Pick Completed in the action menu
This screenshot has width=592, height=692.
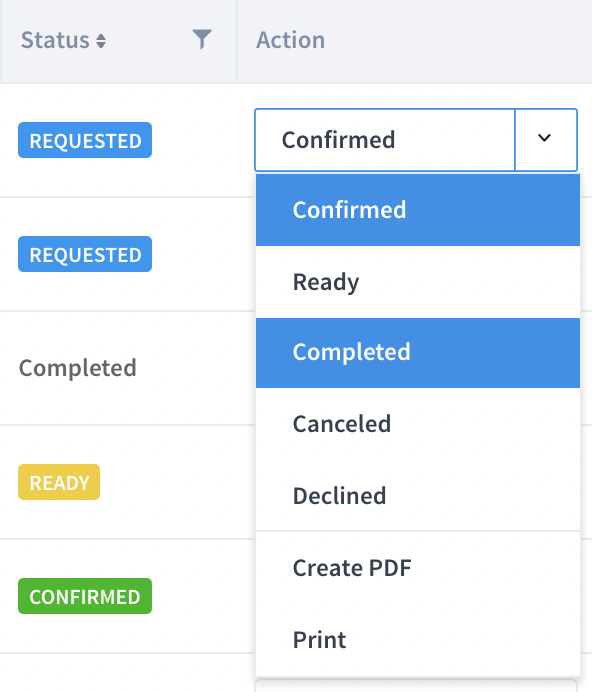tap(418, 353)
